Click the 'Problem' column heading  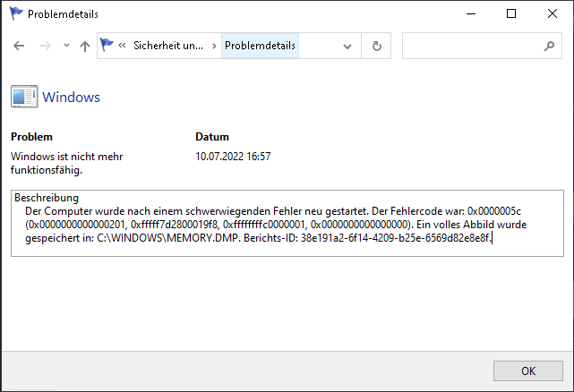click(31, 137)
